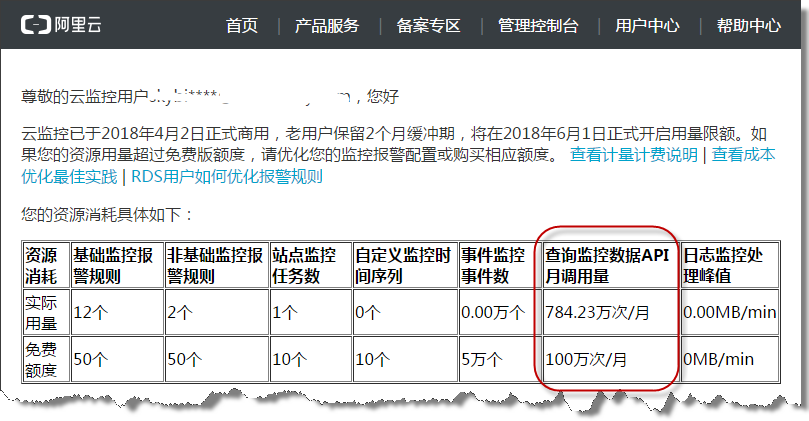809x421 pixels.
Task: Follow the 查看成本优化最佳实践 link
Action: [x=743, y=154]
